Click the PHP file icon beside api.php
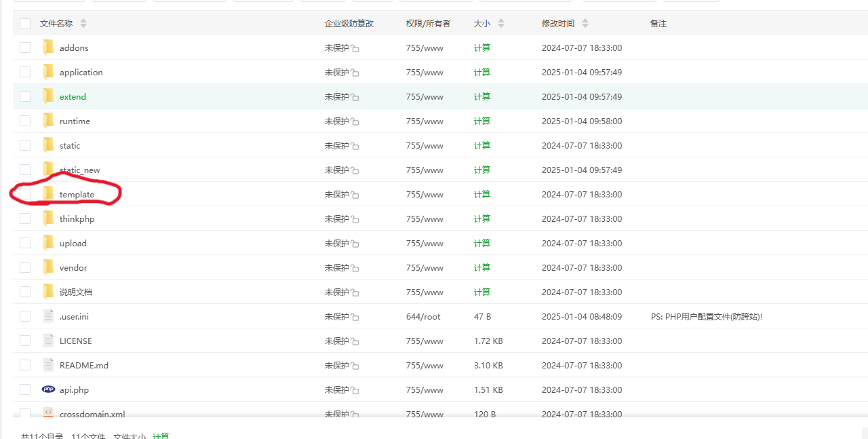 (x=48, y=389)
